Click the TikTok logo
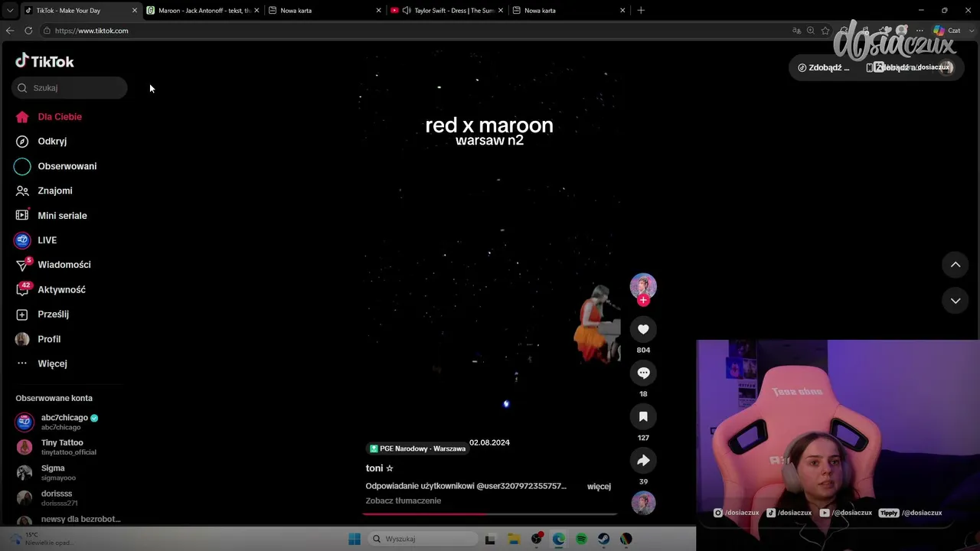The image size is (980, 551). click(x=44, y=61)
